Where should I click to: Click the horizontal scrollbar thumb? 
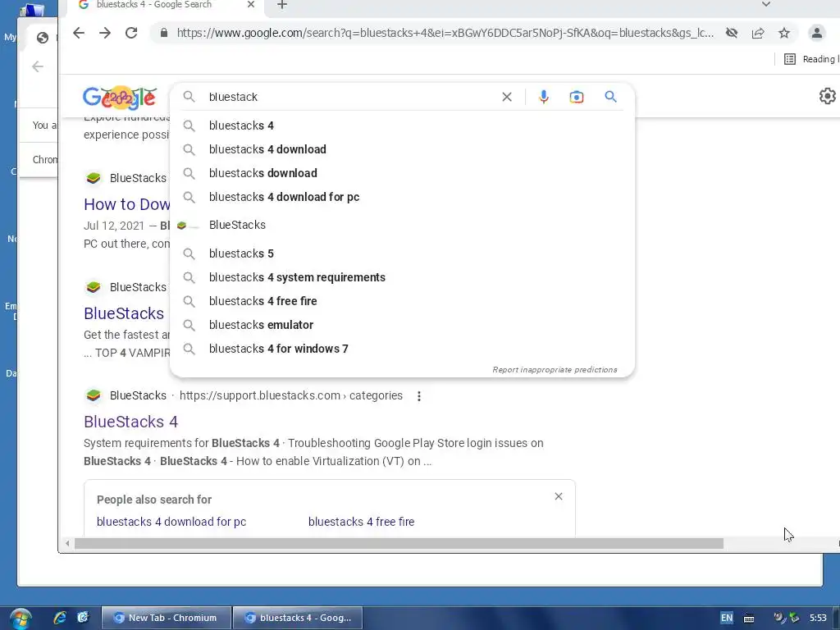(399, 544)
